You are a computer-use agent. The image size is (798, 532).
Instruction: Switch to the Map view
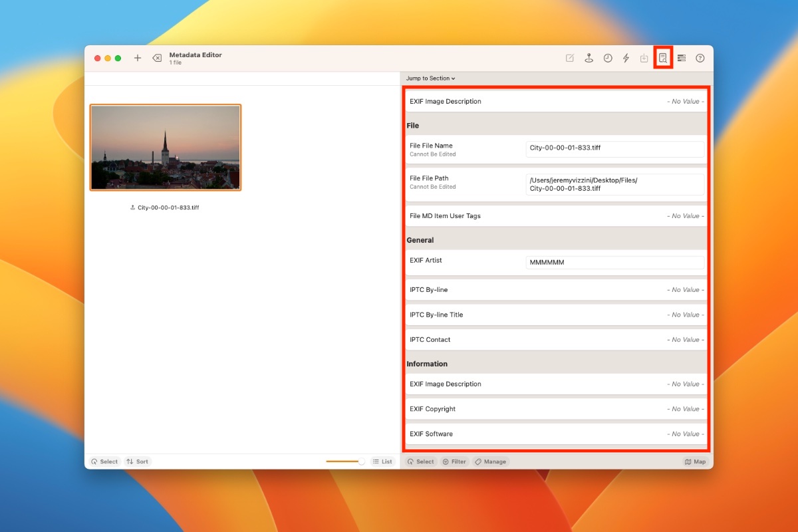pyautogui.click(x=694, y=461)
